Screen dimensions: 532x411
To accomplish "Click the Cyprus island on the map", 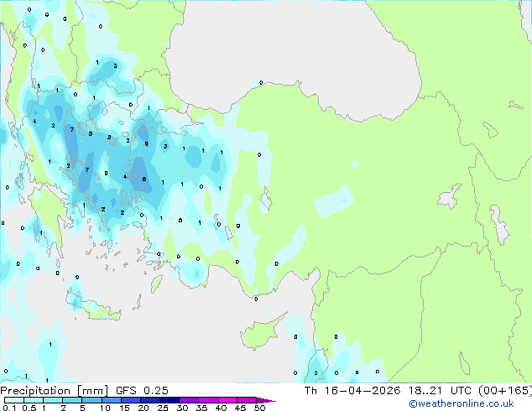I will pyautogui.click(x=259, y=334).
